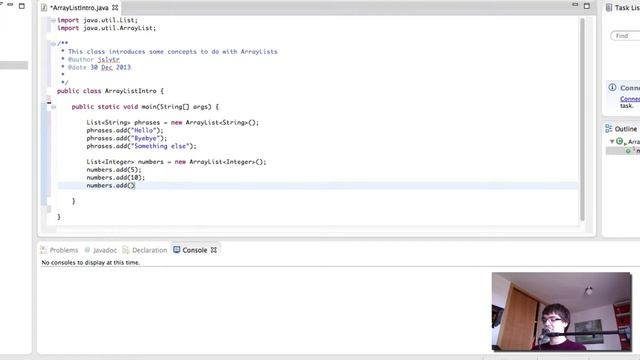This screenshot has height=360, width=640.
Task: Click 'phrases.add("Something else");' line
Action: (141, 146)
